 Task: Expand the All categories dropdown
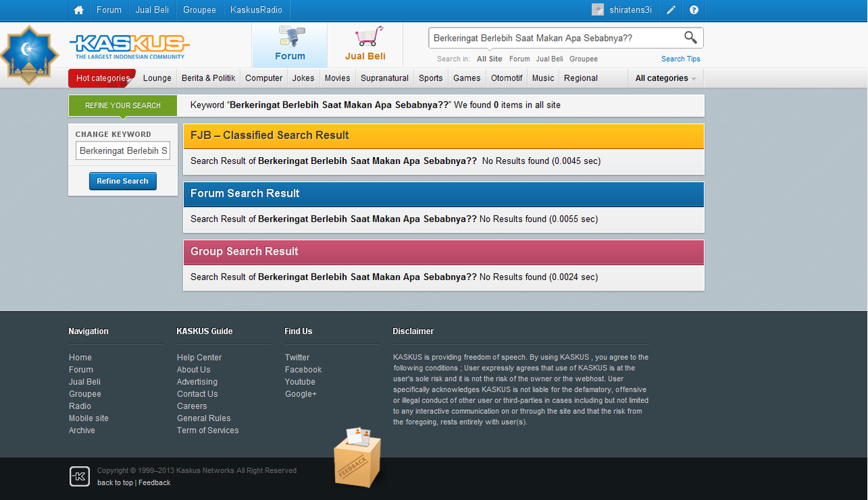[665, 78]
